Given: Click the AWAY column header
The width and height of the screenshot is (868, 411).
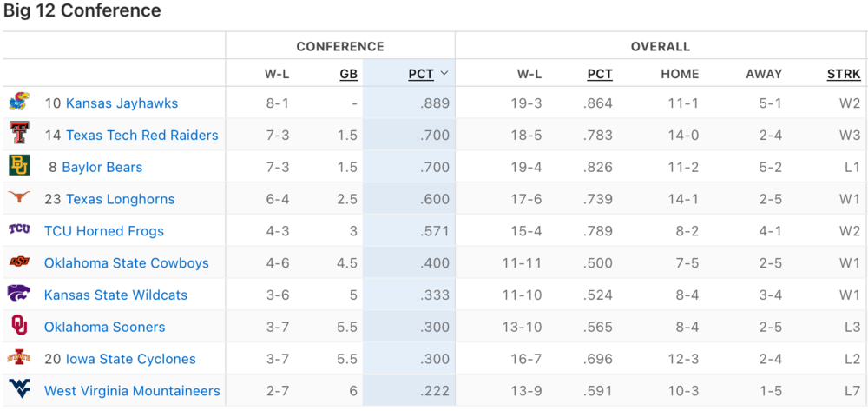Looking at the screenshot, I should coord(764,74).
